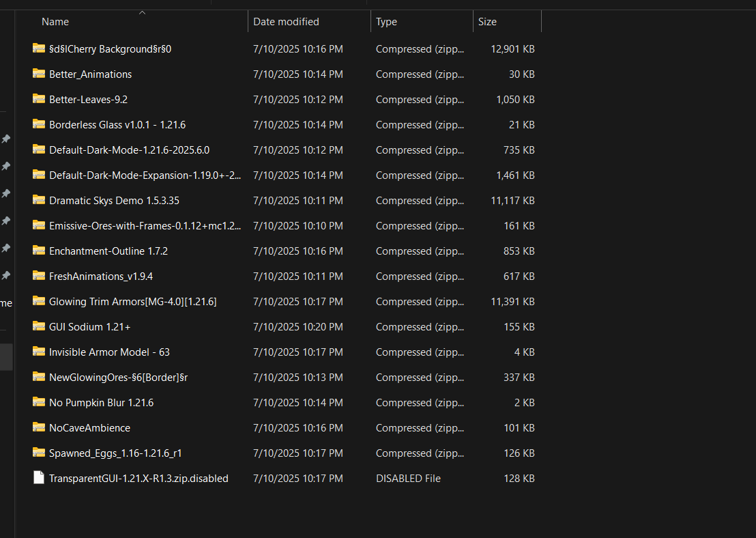Image resolution: width=756 pixels, height=538 pixels.
Task: Click date '7/10/2025 10:13 PM'
Action: coord(298,378)
